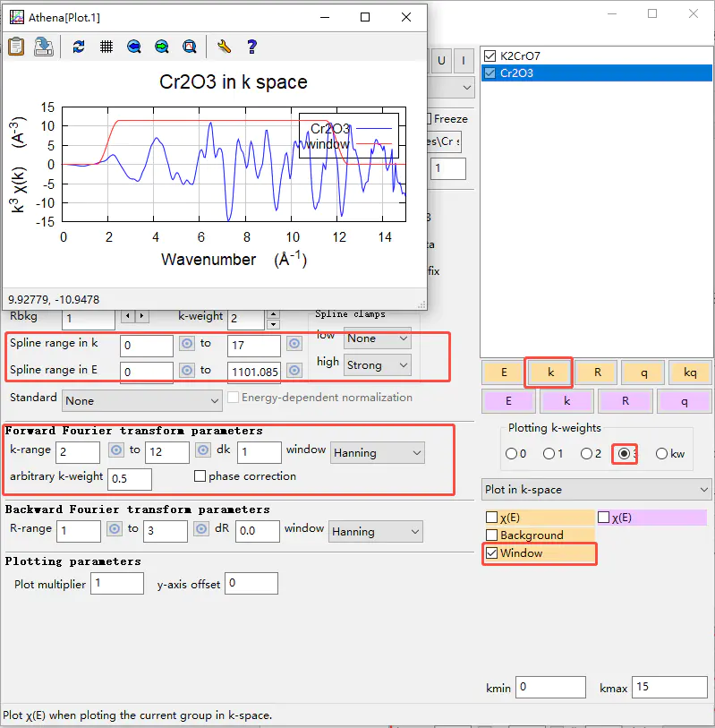Viewport: 715px width, 728px height.
Task: Select K2CrO7 group in list
Action: [520, 56]
